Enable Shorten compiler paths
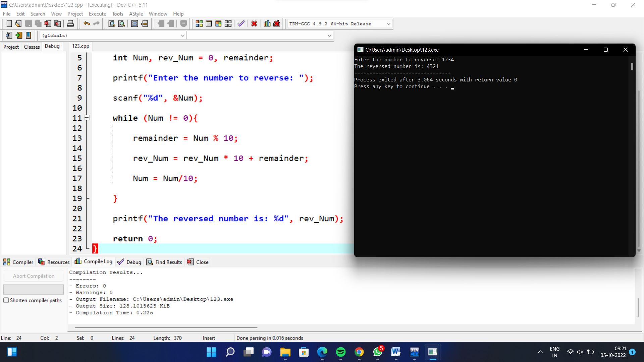Viewport: 644px width, 362px height. coord(6,300)
